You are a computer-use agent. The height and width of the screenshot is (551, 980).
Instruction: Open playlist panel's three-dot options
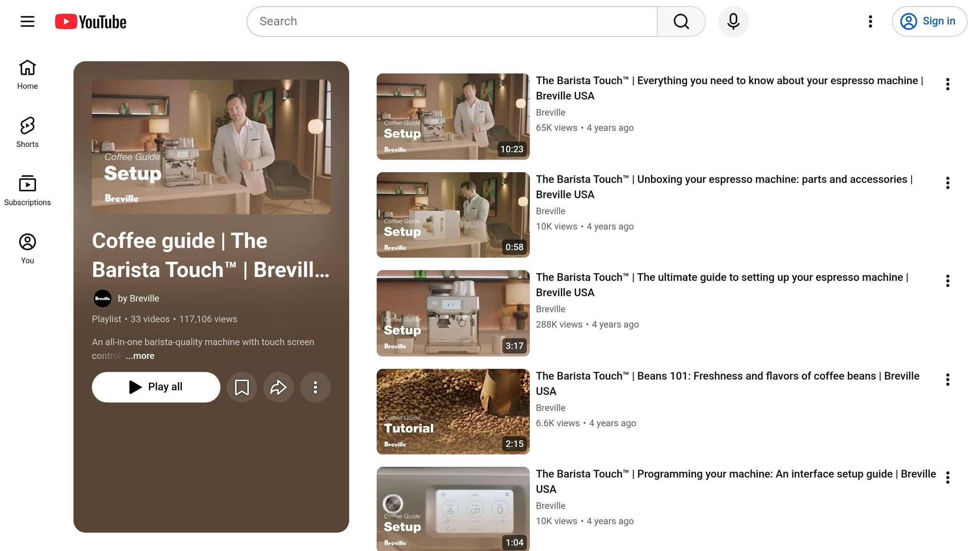click(x=315, y=387)
